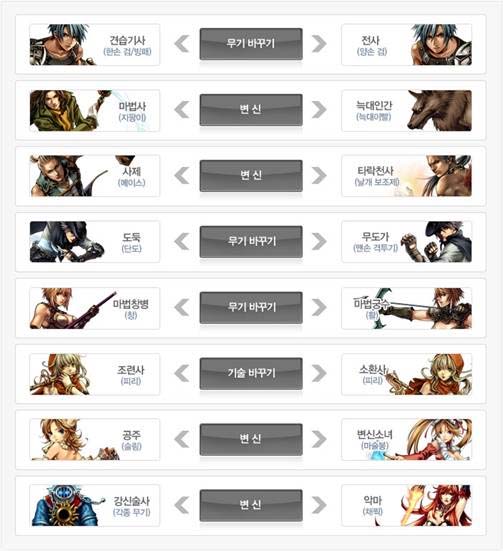Select the 늑대인간 werewolf portrait

(439, 110)
